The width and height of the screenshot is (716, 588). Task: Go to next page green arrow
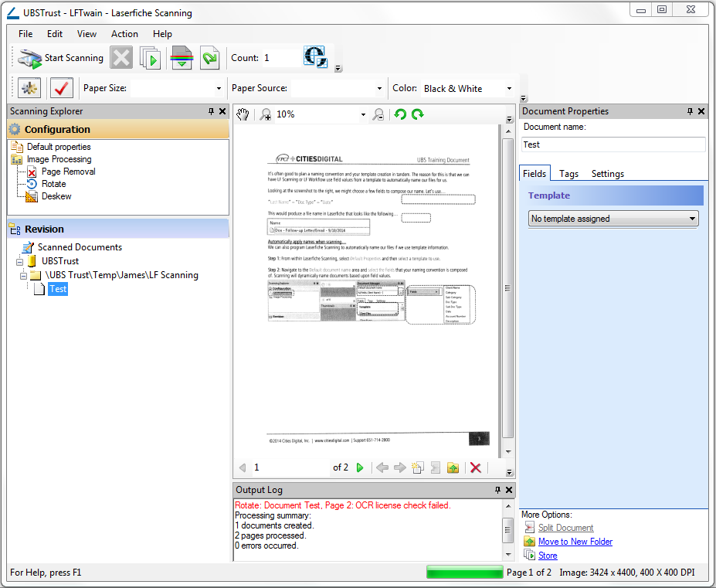coord(360,467)
